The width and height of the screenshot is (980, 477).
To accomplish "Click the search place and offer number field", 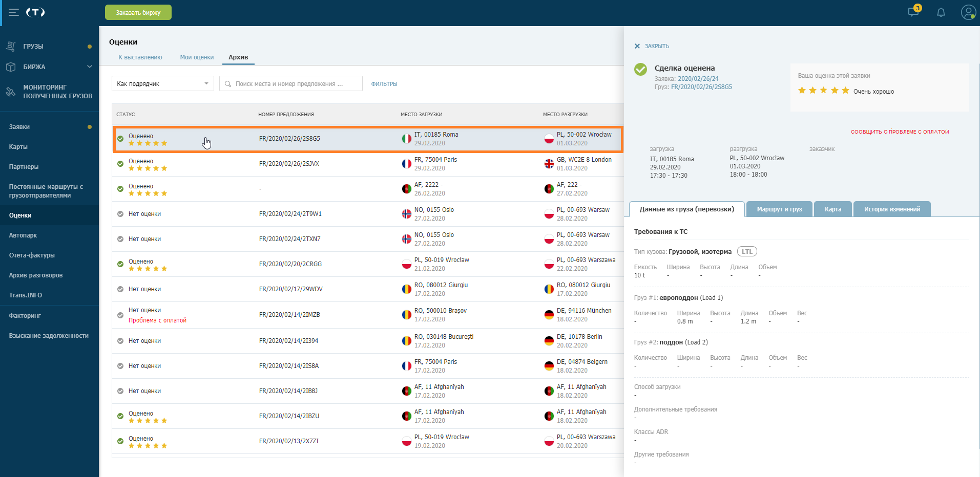I will 291,84.
